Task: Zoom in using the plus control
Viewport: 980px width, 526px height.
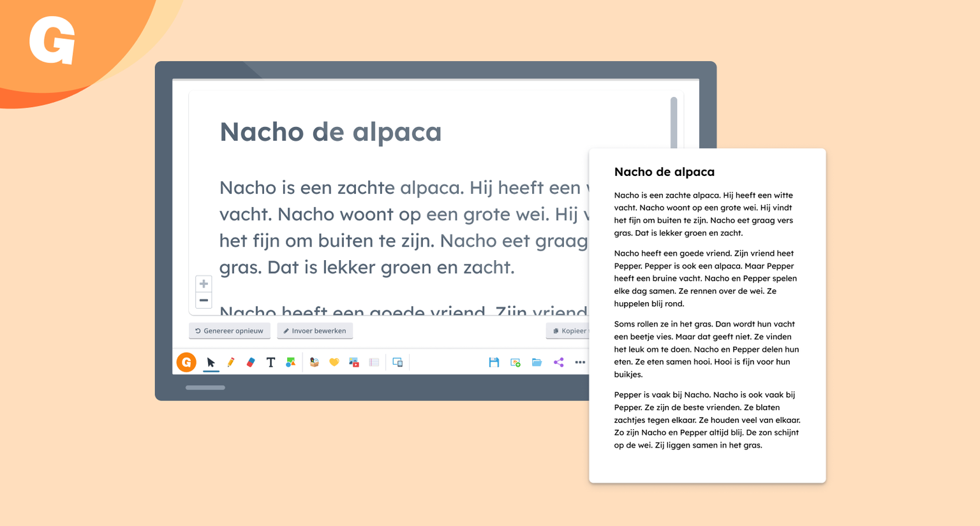Action: tap(203, 283)
